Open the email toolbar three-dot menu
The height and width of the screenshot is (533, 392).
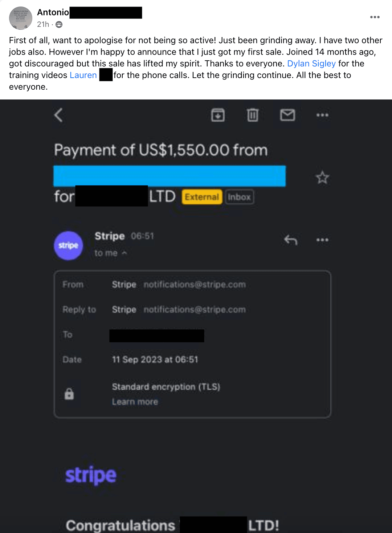click(x=322, y=115)
